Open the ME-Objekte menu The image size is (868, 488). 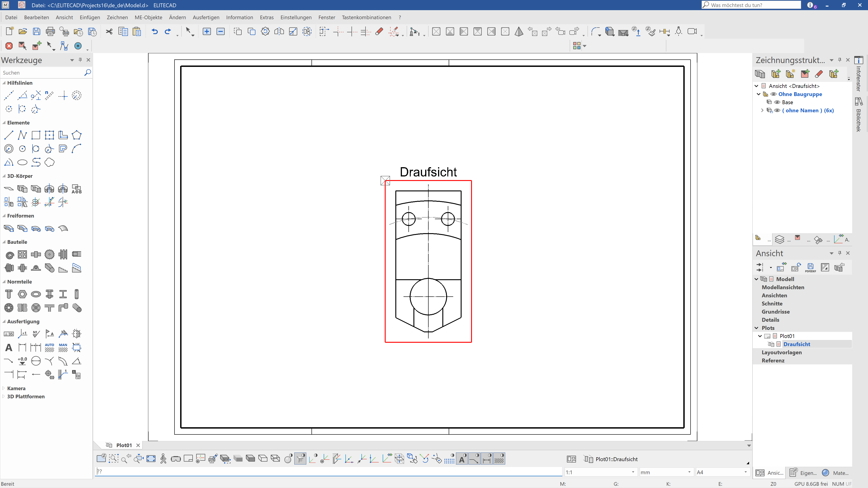pyautogui.click(x=148, y=18)
